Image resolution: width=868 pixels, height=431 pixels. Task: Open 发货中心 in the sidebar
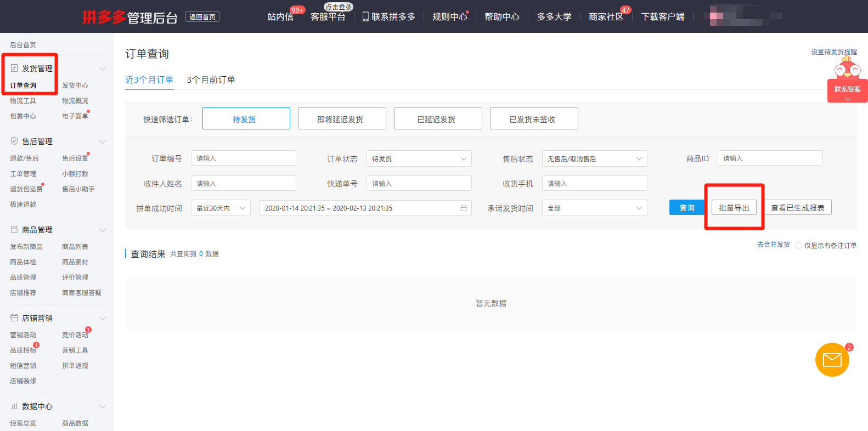(75, 86)
